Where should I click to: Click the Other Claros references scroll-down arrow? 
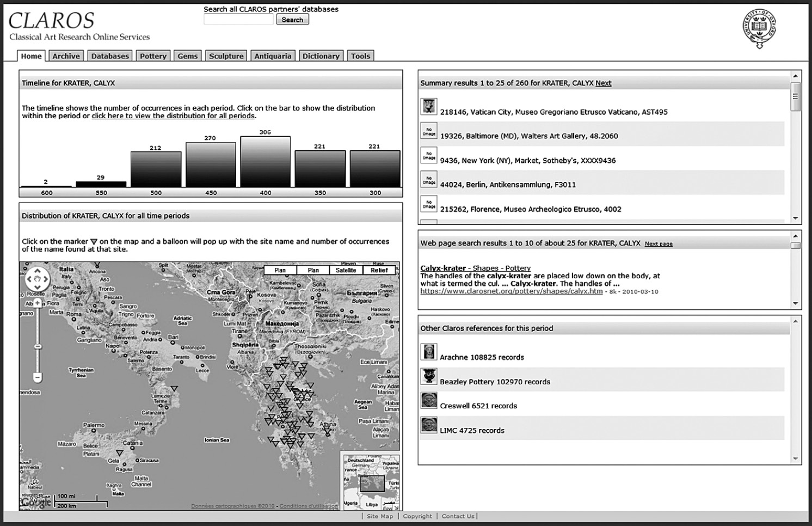pos(796,458)
